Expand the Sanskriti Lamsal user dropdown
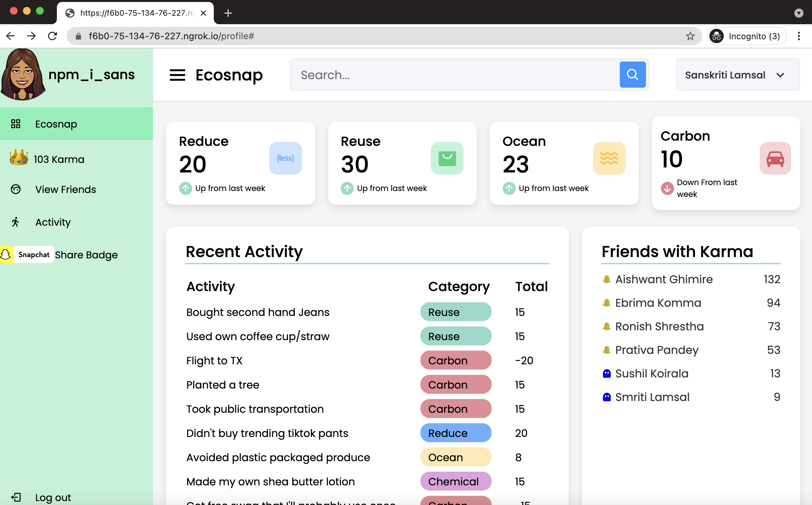Screen dimensions: 812x505 737,75
